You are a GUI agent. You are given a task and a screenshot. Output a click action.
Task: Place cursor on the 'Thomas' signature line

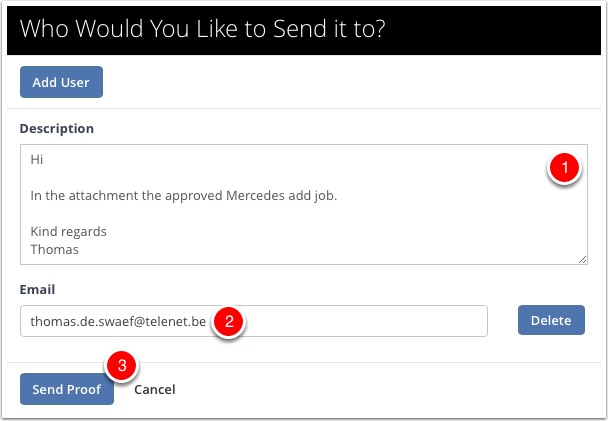pyautogui.click(x=54, y=249)
